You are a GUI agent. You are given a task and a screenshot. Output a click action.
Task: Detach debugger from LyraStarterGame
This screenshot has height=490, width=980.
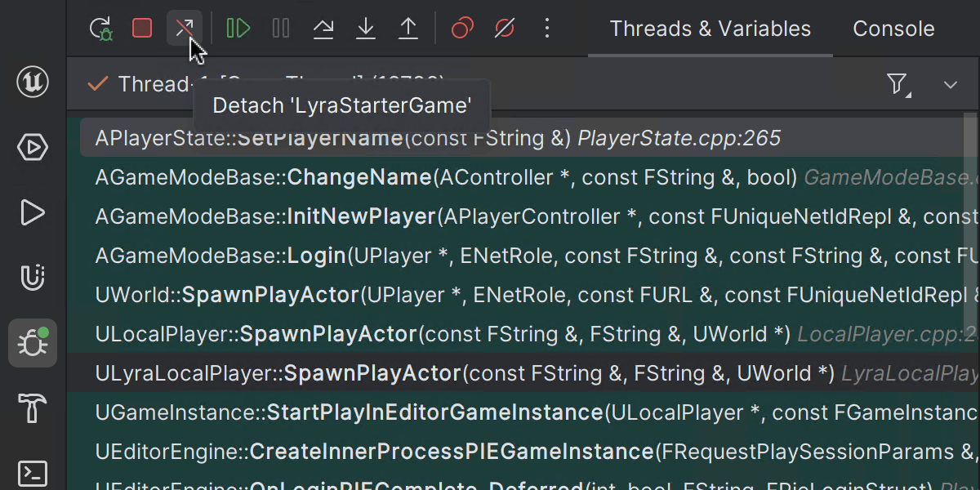pyautogui.click(x=185, y=29)
